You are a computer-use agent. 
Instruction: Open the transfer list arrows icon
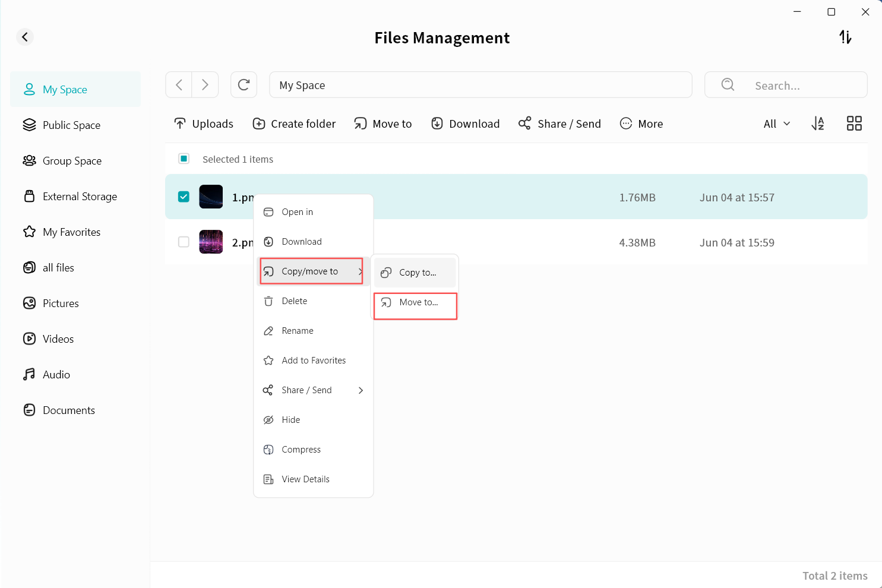845,37
